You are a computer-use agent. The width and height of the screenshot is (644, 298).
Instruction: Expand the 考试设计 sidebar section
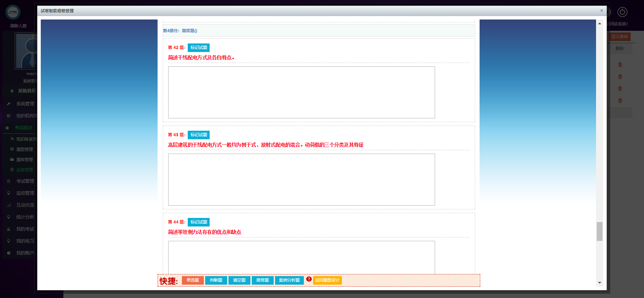coord(23,128)
